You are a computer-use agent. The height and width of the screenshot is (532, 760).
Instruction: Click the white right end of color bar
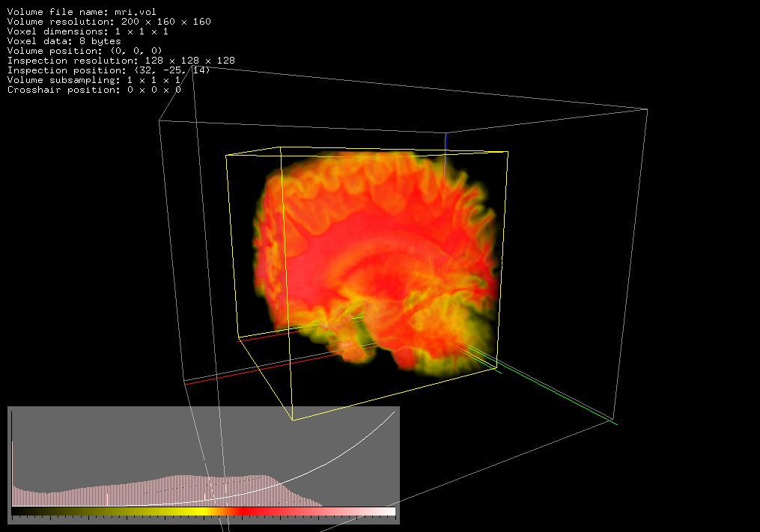click(388, 512)
